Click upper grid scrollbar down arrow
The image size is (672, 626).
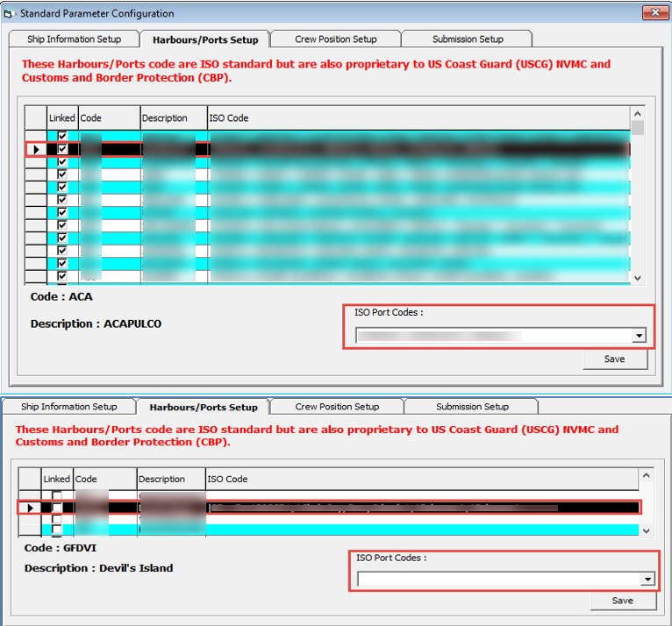click(637, 278)
